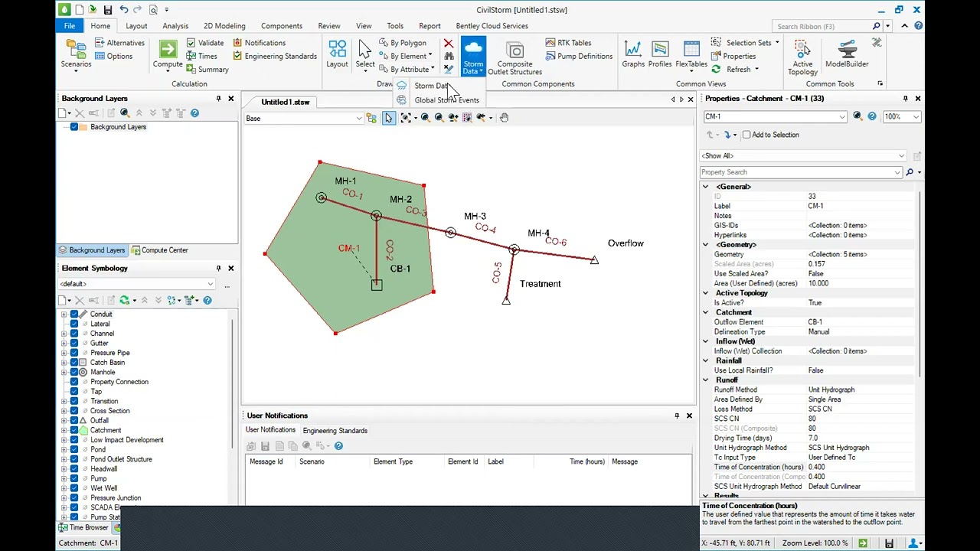Click the zoom-to-element icon in Properties panel
980x551 pixels.
[x=857, y=116]
